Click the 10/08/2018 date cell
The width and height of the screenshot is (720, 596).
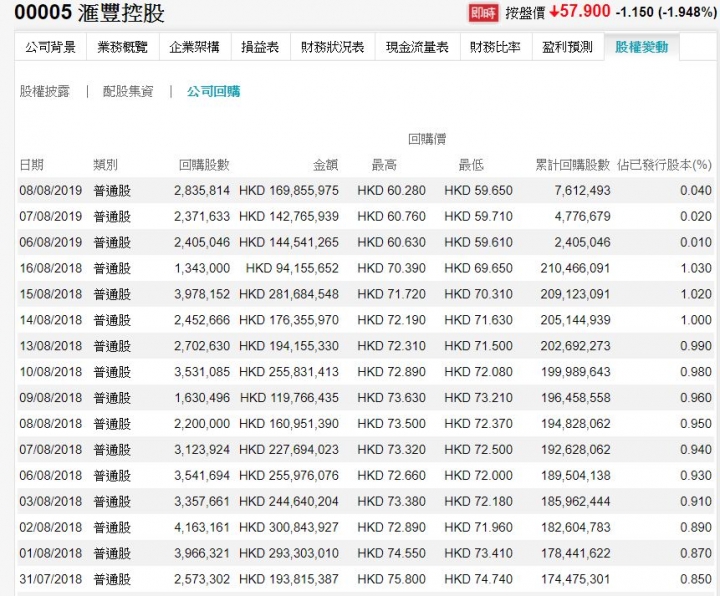coord(51,372)
